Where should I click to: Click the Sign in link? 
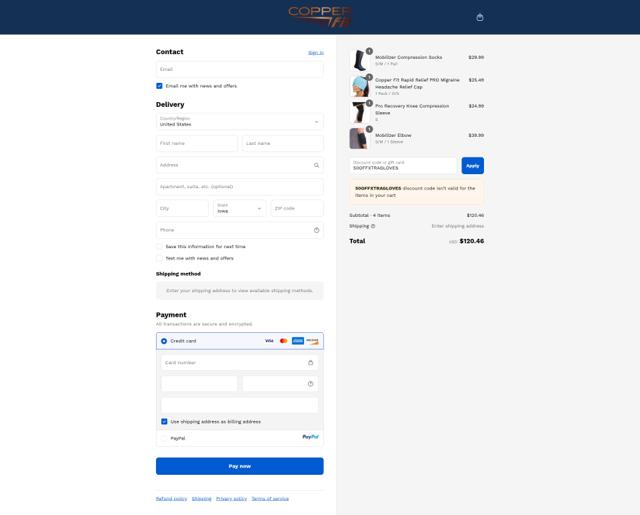[x=316, y=53]
